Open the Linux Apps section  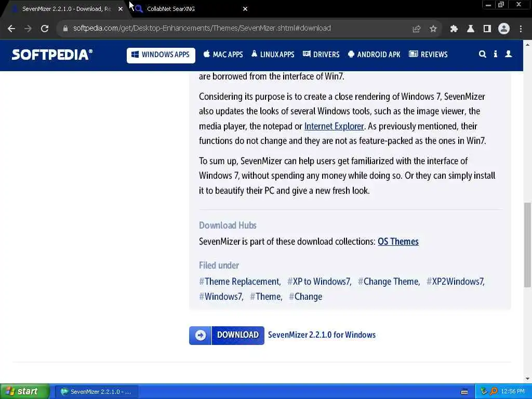click(x=273, y=55)
